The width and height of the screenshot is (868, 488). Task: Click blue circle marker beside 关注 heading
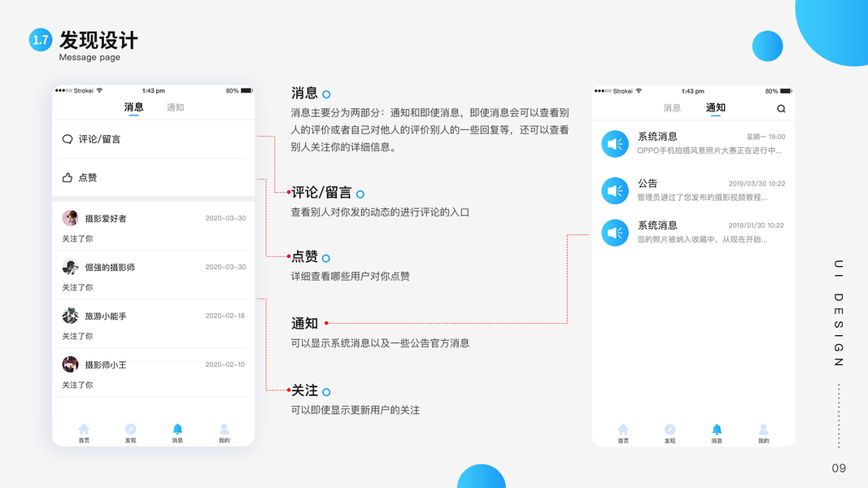tap(326, 392)
